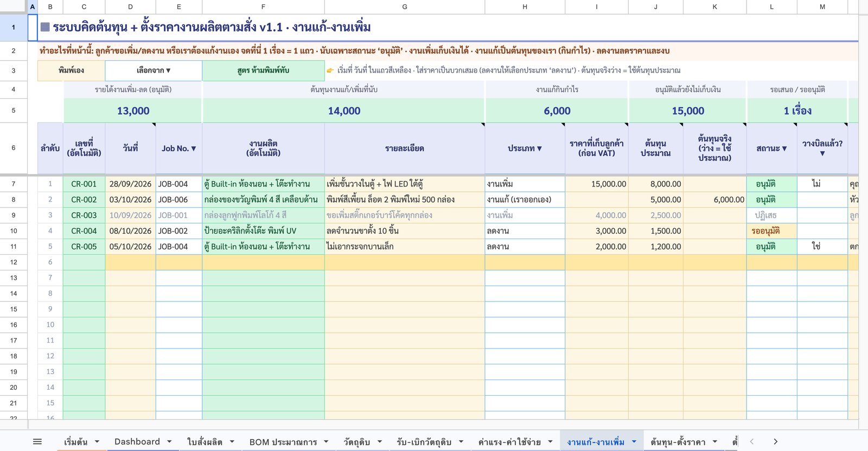Viewport: 868px width, 451px height.
Task: Go to the ใบสั่งผลิต sheet tab
Action: tap(205, 442)
